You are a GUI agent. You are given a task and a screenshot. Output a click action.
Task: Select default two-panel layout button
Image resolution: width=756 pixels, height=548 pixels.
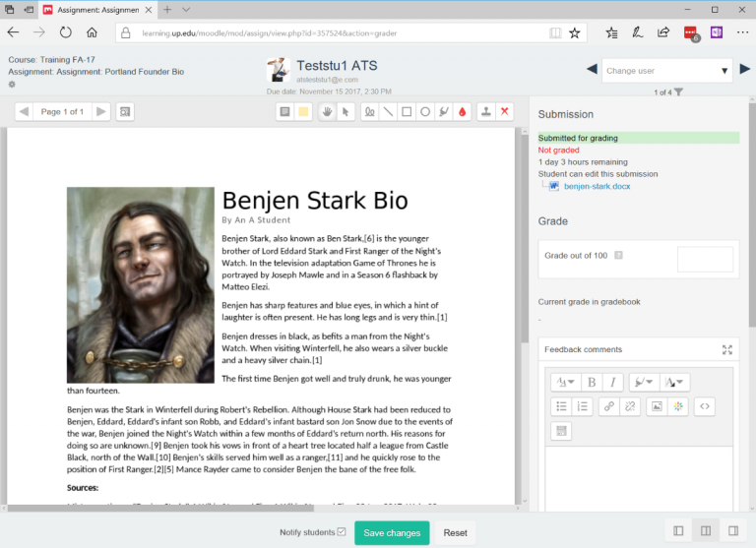tap(706, 531)
